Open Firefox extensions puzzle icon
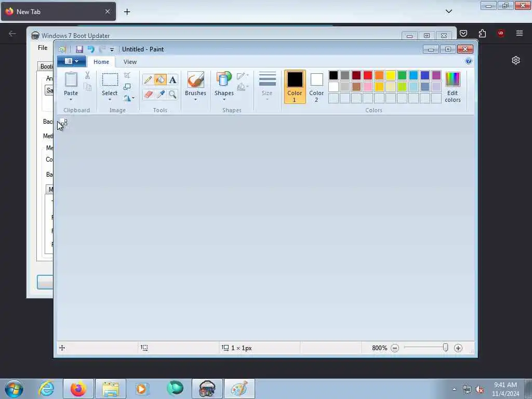532x399 pixels. (482, 33)
